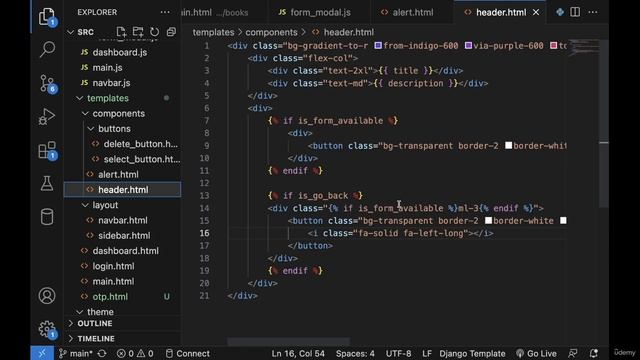Click the horizontal editor scrollbar
Image resolution: width=640 pixels, height=360 pixels.
click(x=289, y=341)
